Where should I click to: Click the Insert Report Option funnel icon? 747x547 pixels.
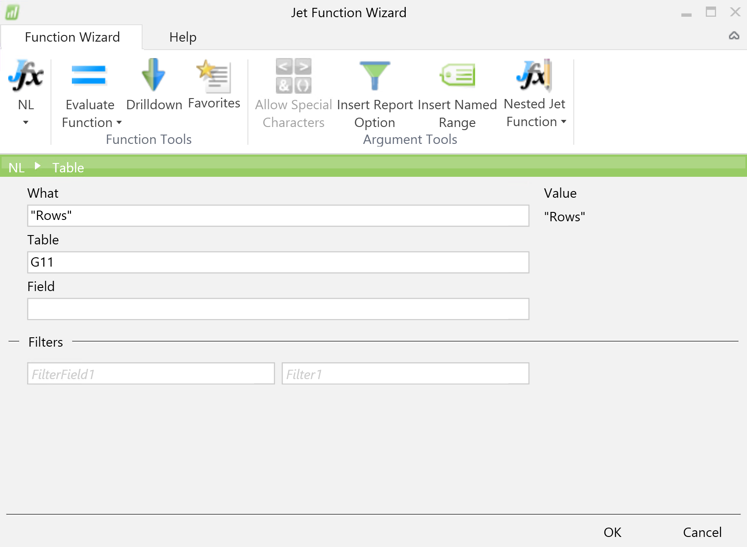(x=375, y=75)
